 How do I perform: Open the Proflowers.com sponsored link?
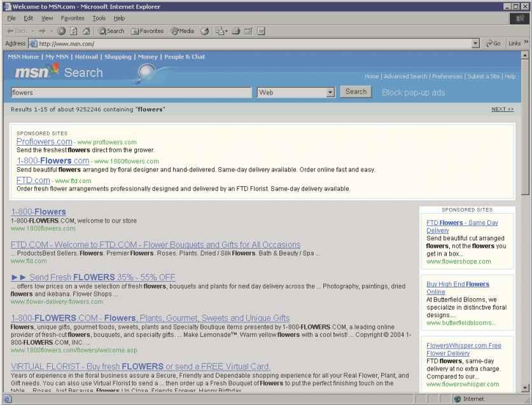45,141
